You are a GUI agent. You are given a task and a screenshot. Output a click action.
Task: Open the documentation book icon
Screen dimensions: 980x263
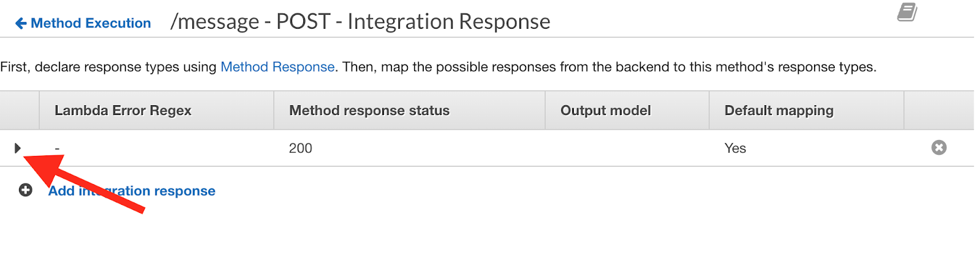(x=907, y=12)
